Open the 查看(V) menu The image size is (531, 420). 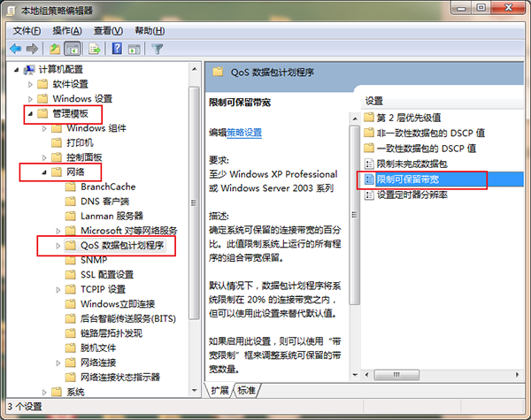click(108, 31)
